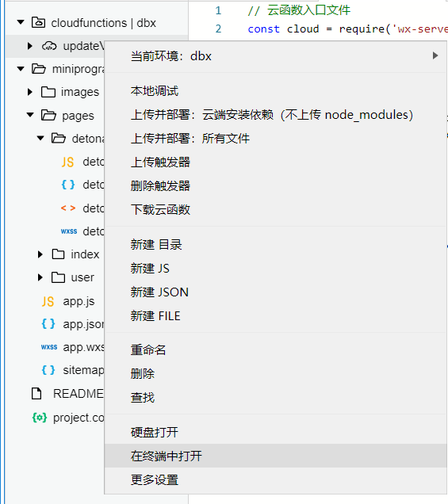Click the updateV cloud function icon
Image resolution: width=448 pixels, height=504 pixels.
pyautogui.click(x=49, y=46)
